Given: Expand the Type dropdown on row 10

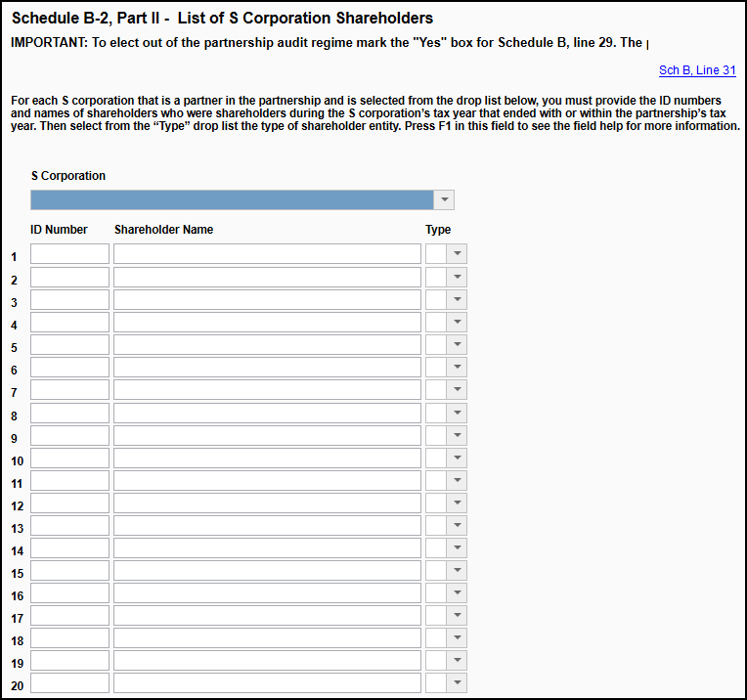Looking at the screenshot, I should coord(457,458).
